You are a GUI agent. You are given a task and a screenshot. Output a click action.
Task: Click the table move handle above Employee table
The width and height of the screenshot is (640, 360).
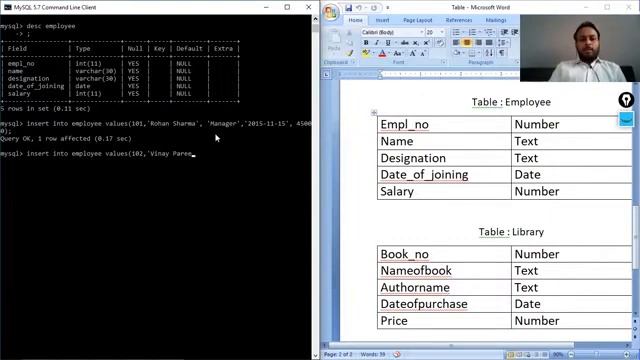[374, 113]
